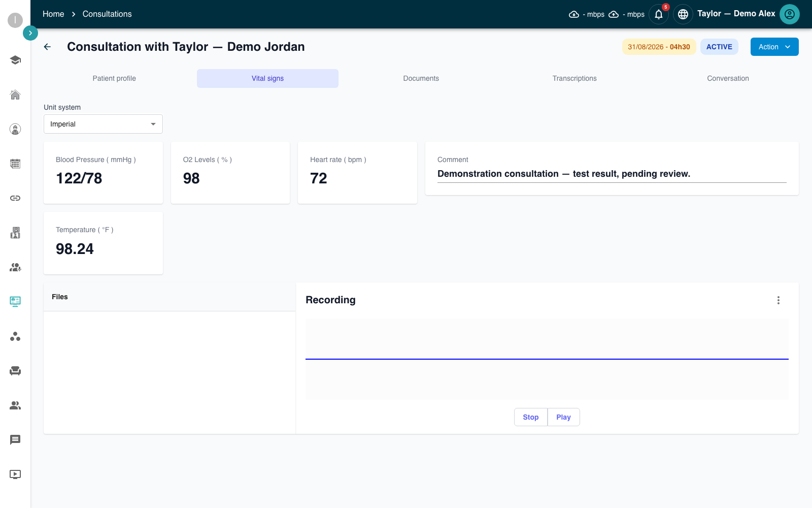Viewport: 812px width, 508px height.
Task: Click the ACTIVE status badge
Action: pos(719,47)
